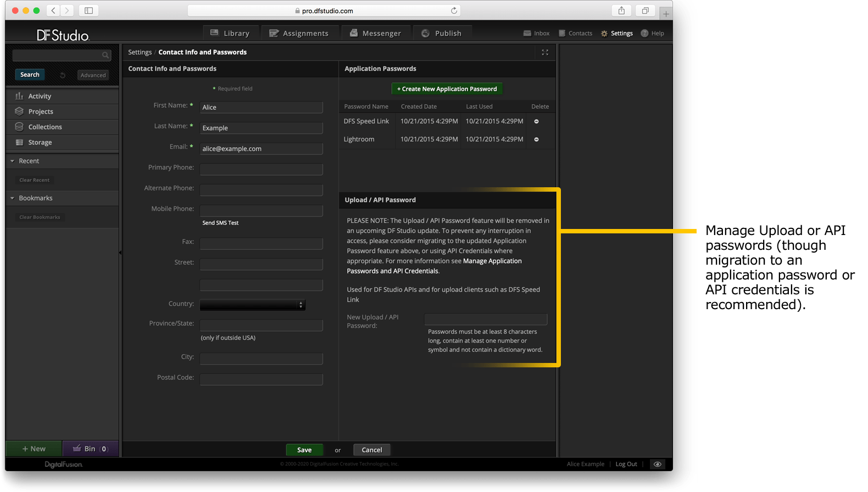This screenshot has height=492, width=868.
Task: Click the First Name field
Action: pyautogui.click(x=261, y=107)
